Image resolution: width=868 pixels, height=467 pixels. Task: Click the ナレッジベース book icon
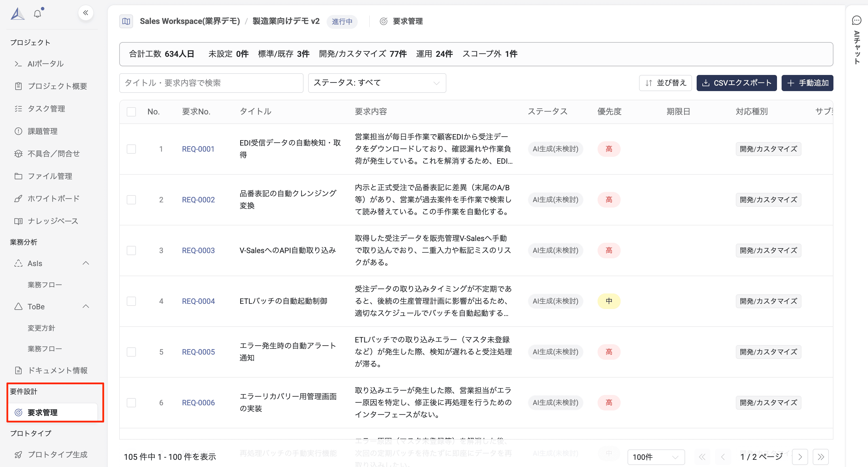[18, 221]
